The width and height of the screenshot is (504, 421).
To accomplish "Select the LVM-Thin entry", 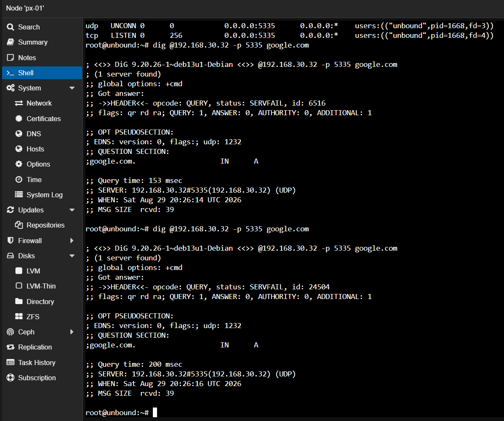I will click(x=42, y=286).
